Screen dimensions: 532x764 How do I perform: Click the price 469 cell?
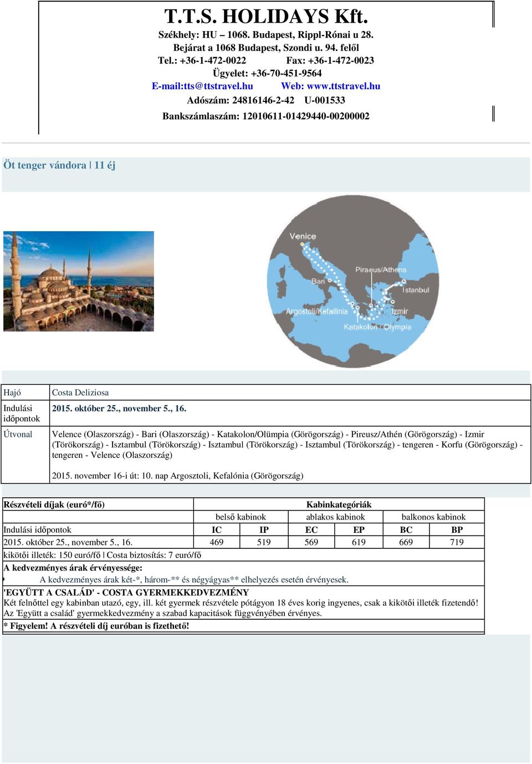point(217,542)
